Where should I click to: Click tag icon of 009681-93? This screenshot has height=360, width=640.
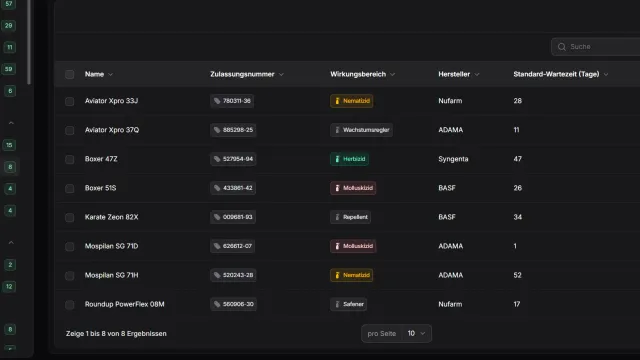point(217,217)
